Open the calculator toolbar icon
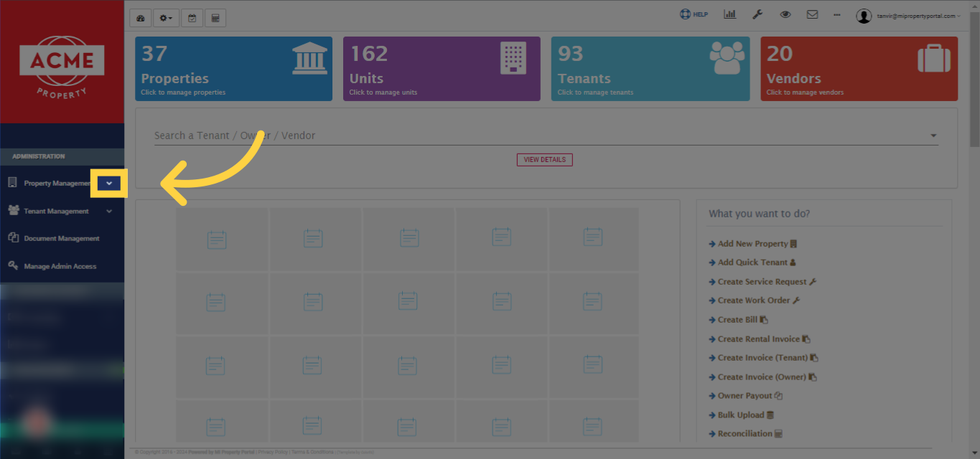Image resolution: width=980 pixels, height=459 pixels. click(215, 17)
